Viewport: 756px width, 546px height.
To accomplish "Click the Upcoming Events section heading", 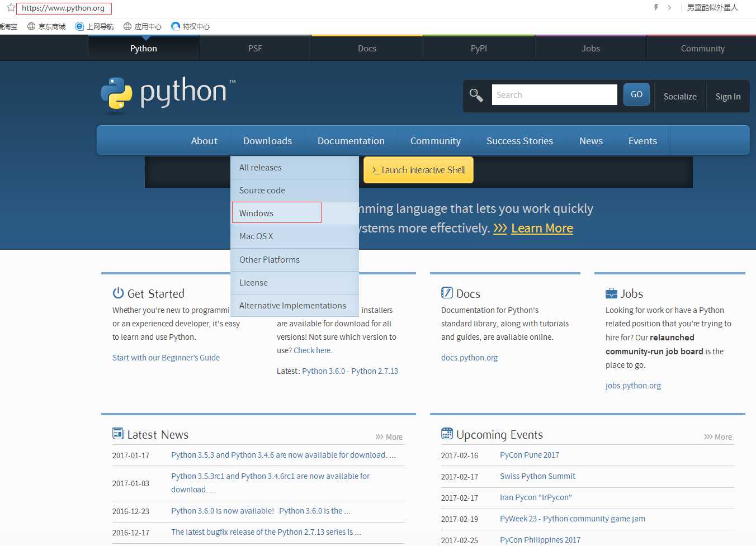I will tap(499, 434).
